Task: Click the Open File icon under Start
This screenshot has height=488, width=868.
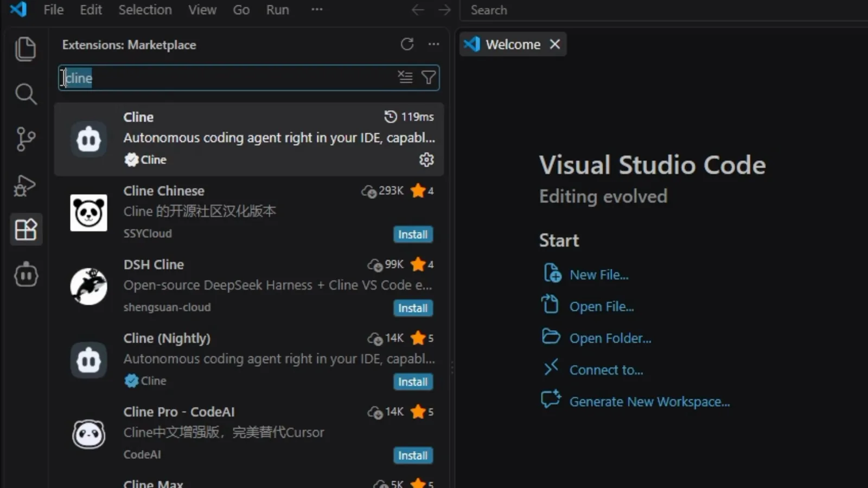Action: point(550,304)
